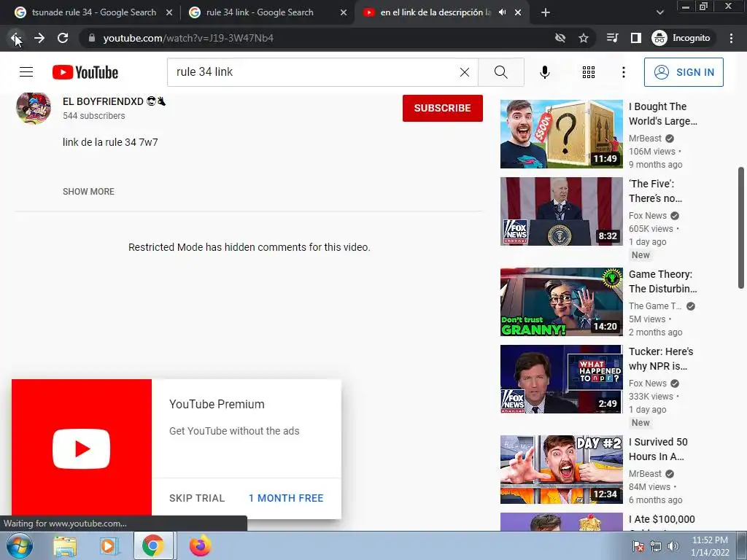Click MrBeast channel under 'I Bought' video
Viewport: 747px width, 560px height.
[x=645, y=139]
